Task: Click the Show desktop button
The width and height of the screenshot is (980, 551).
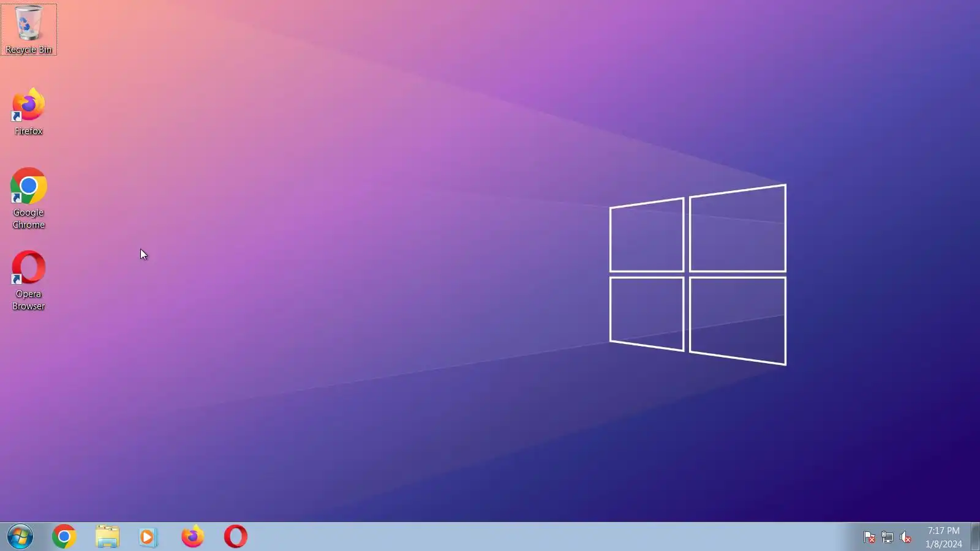Action: pyautogui.click(x=975, y=537)
